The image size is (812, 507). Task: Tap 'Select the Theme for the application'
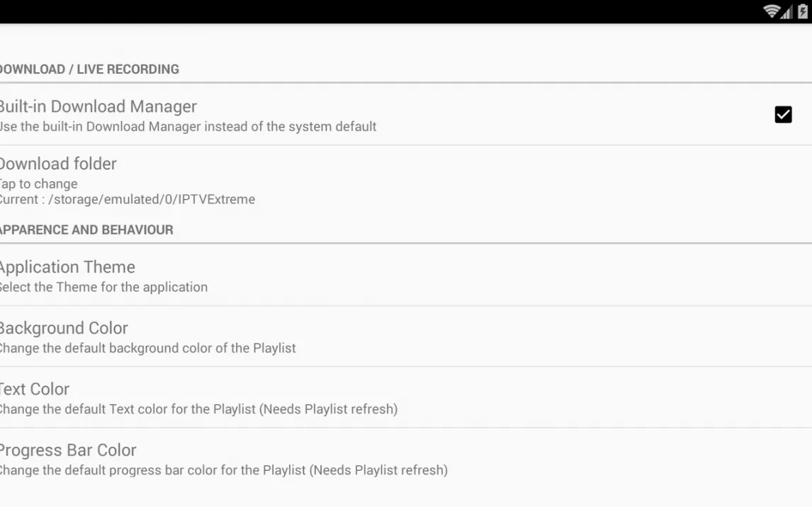click(x=103, y=287)
